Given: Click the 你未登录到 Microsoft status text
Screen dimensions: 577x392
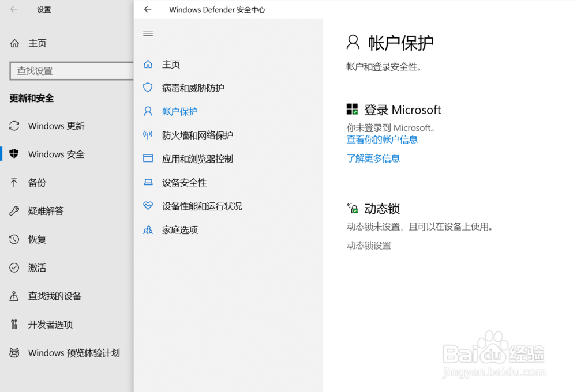Looking at the screenshot, I should [391, 127].
